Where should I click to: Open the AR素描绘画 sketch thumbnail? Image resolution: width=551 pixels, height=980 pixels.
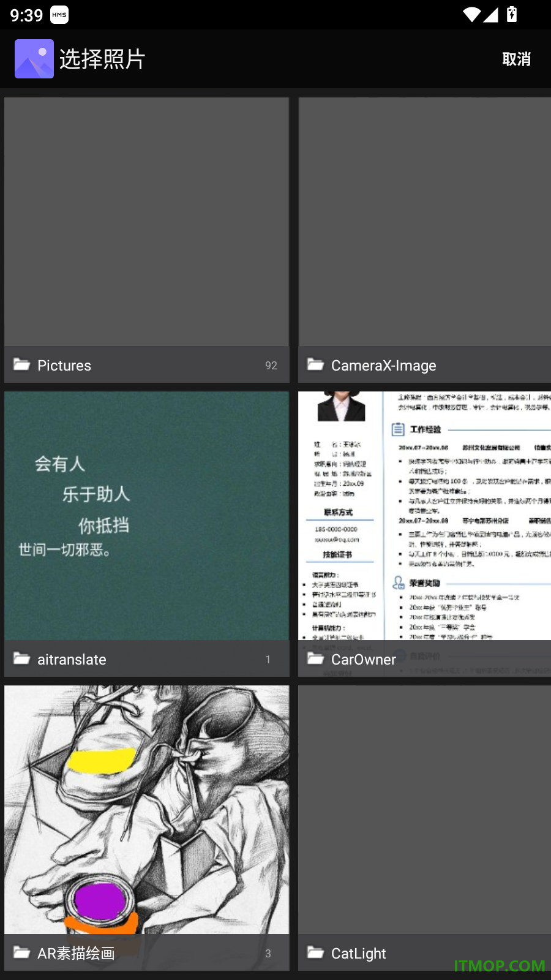[147, 810]
